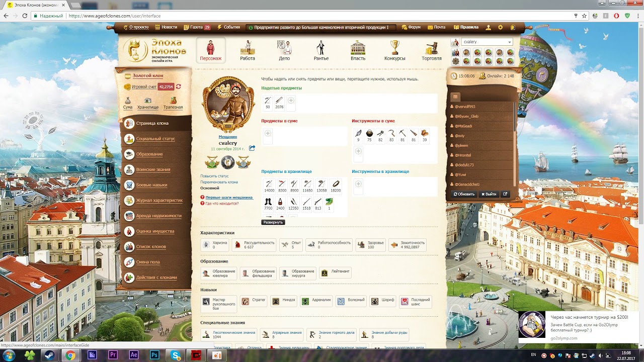The image size is (644, 362).
Task: Open Действия с клонами in sidebar
Action: [156, 278]
